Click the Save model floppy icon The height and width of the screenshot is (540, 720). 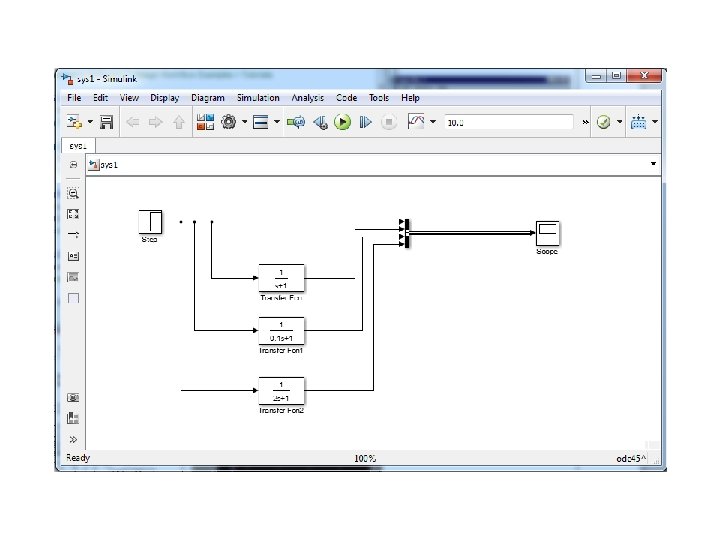coord(107,122)
